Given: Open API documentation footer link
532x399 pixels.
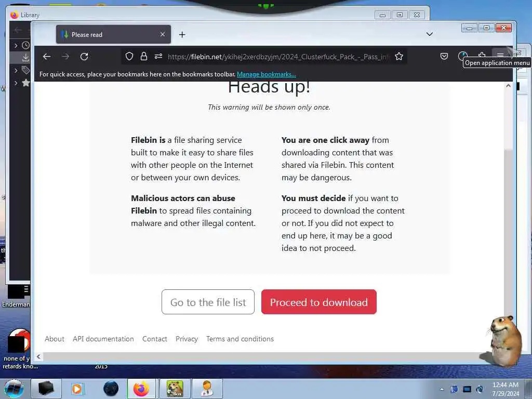Looking at the screenshot, I should 103,339.
